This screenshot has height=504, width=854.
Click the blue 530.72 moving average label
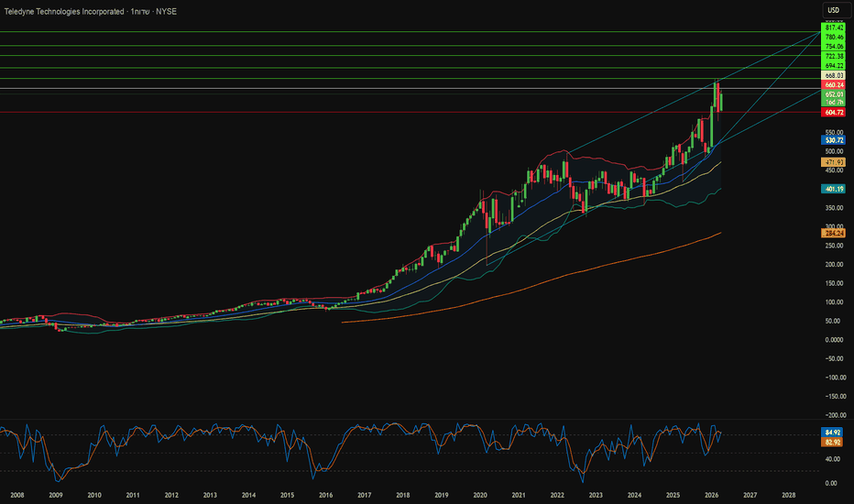834,140
